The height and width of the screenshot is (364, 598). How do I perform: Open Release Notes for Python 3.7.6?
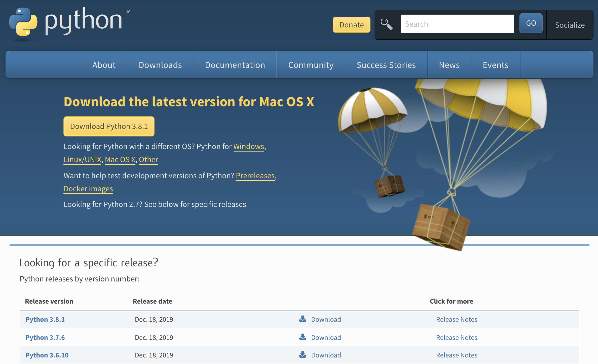pos(457,338)
